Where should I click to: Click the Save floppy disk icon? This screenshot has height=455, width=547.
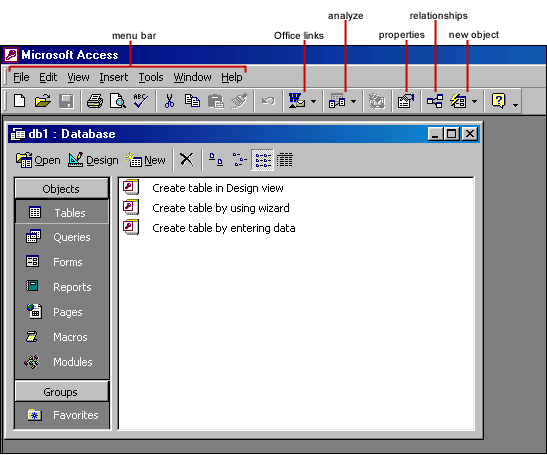(x=66, y=101)
